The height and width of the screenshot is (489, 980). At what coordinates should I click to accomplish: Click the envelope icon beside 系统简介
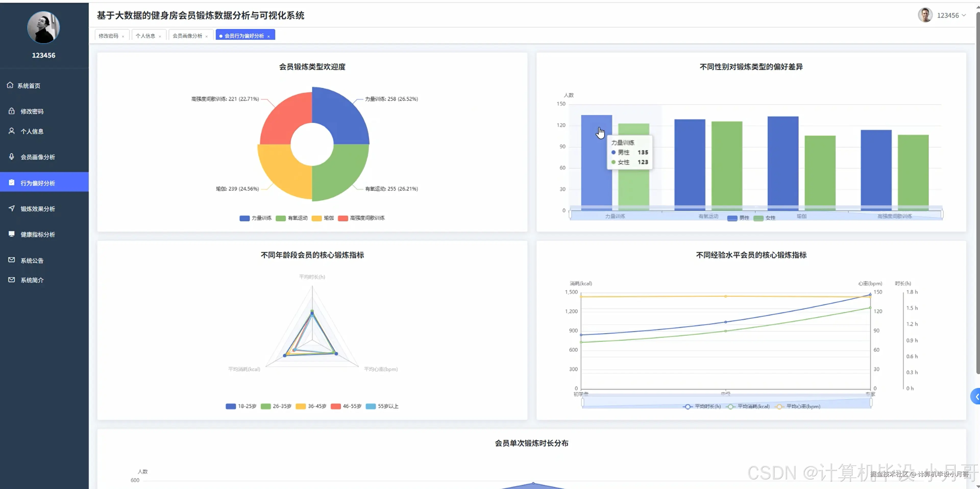point(11,280)
